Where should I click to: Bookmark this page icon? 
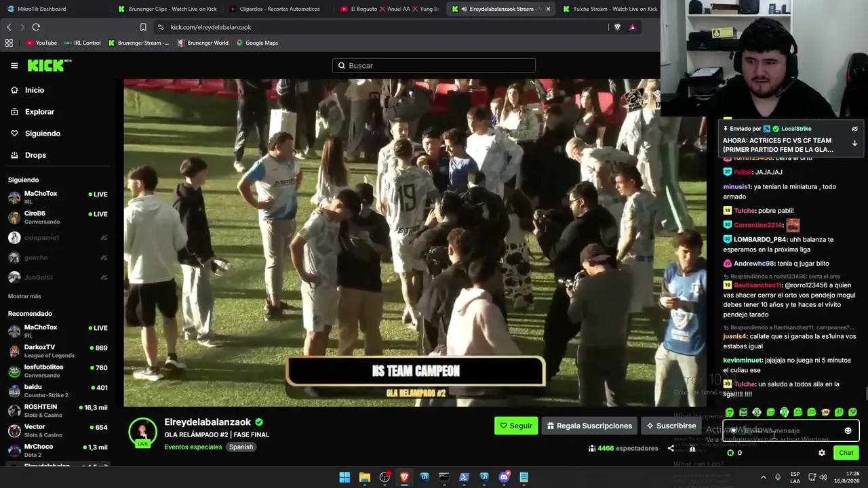[143, 27]
